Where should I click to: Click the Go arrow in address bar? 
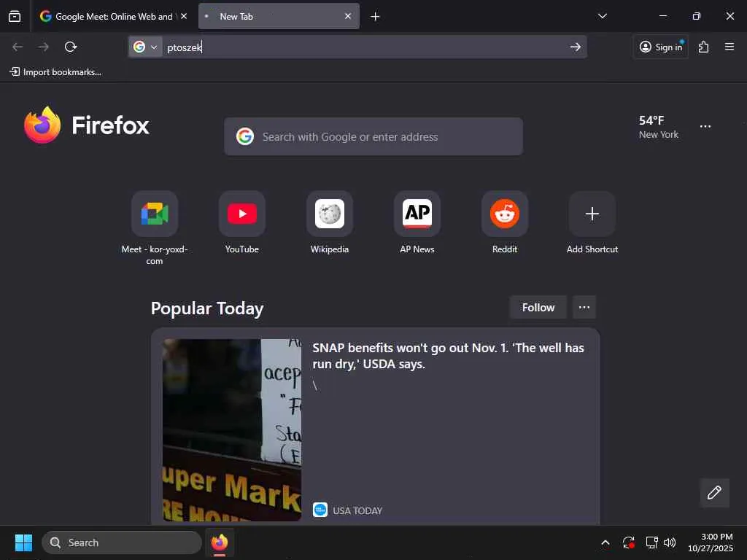click(575, 47)
